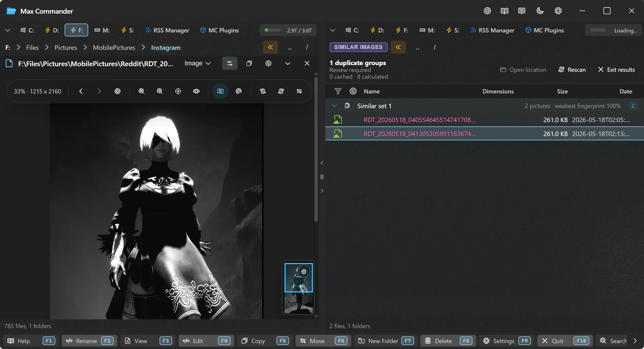Expand more function keys arrow after Search

(635, 341)
